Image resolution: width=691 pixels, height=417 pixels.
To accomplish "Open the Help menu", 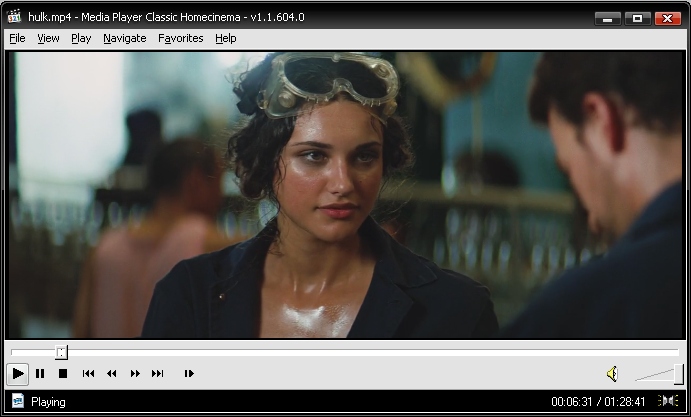I will click(226, 38).
